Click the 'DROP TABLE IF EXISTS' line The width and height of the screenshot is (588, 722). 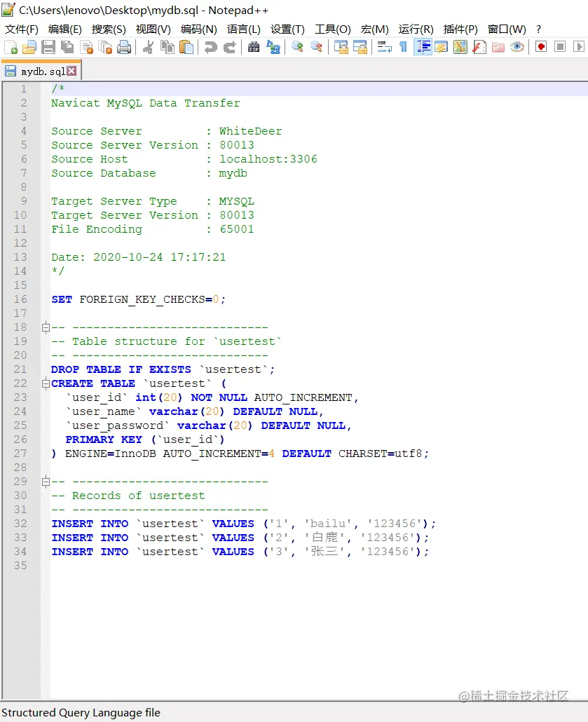(163, 369)
